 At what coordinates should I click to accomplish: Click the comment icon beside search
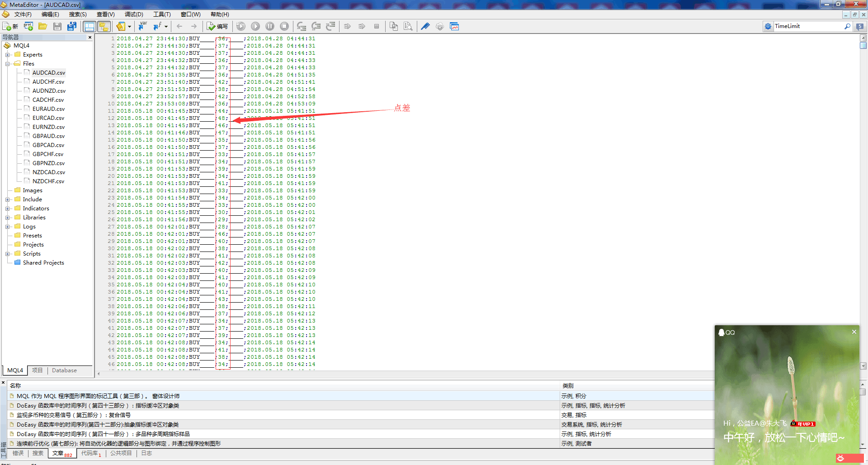pyautogui.click(x=860, y=26)
